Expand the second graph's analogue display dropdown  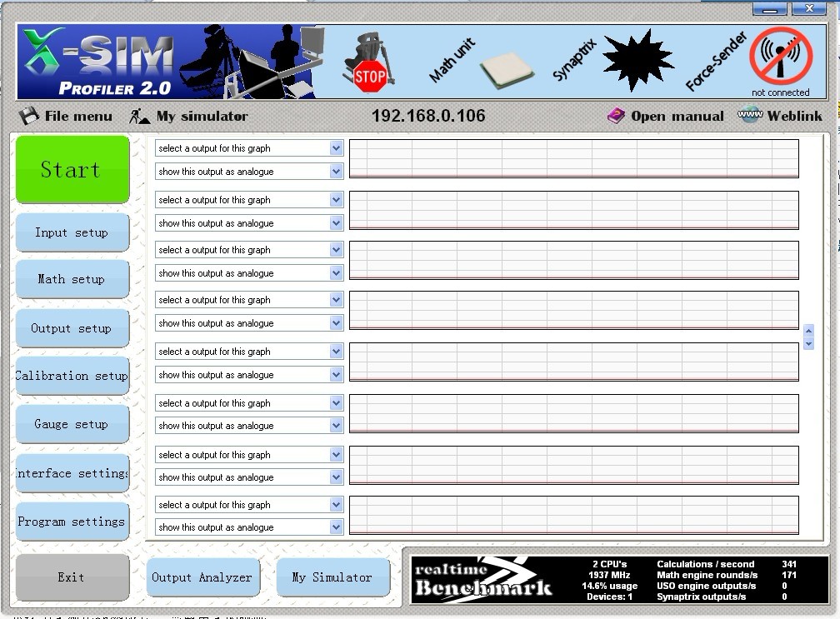tap(336, 223)
